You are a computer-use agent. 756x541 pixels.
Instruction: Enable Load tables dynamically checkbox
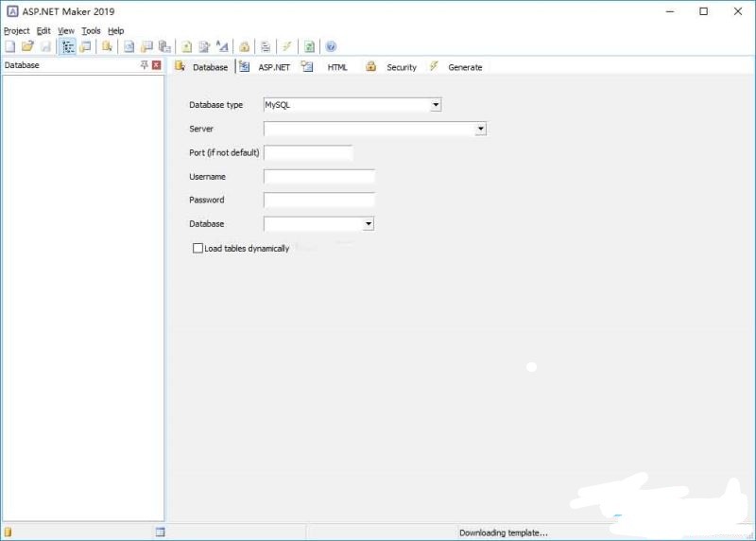click(x=198, y=248)
